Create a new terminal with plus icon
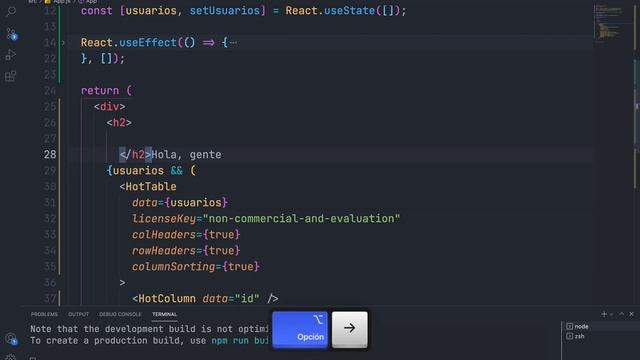The width and height of the screenshot is (640, 360). [604, 314]
